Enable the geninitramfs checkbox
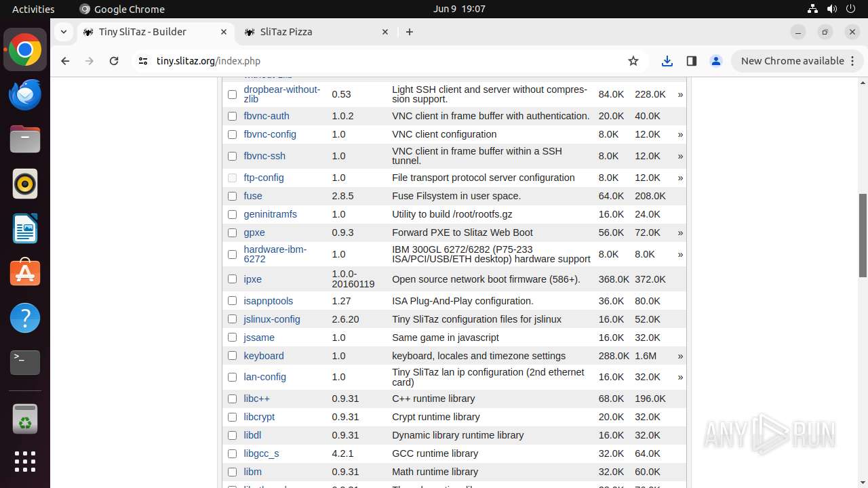This screenshot has height=488, width=868. (x=232, y=214)
